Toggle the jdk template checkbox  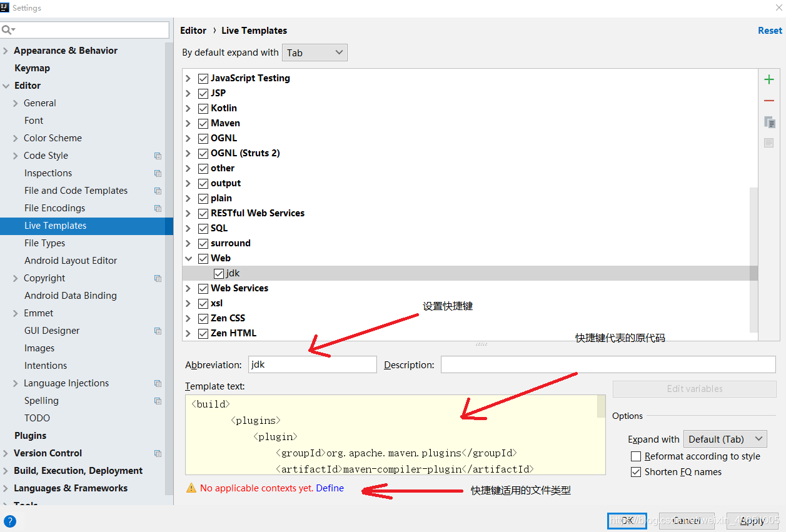[x=218, y=273]
